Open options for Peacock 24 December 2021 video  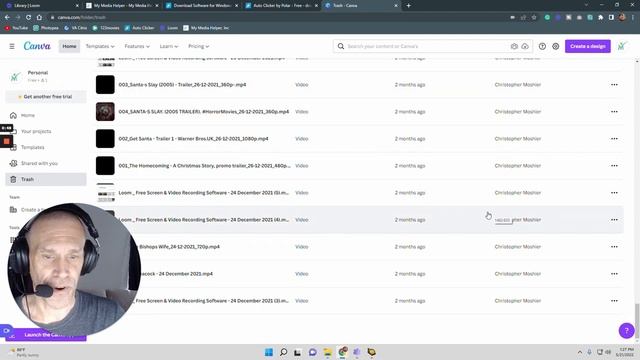coord(614,274)
